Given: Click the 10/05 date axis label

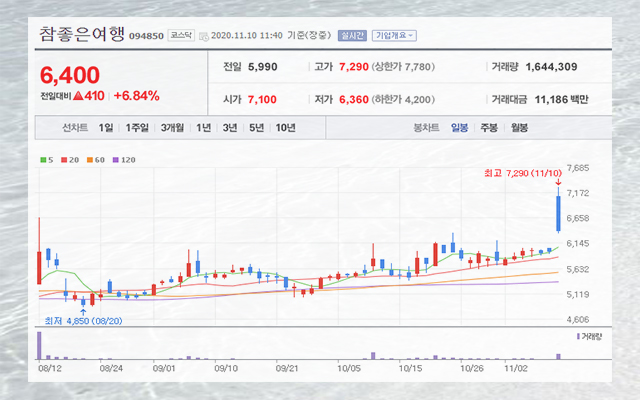Looking at the screenshot, I should (x=349, y=369).
